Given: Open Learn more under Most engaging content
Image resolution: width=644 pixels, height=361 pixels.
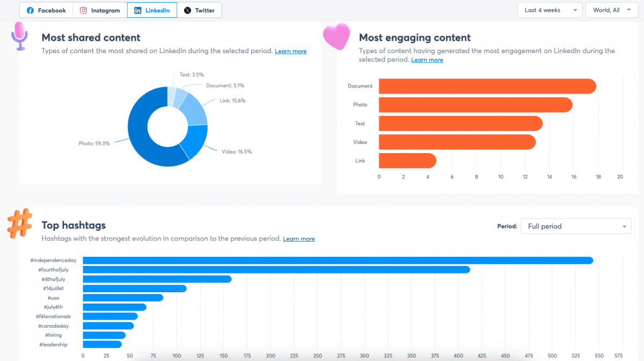Looking at the screenshot, I should (x=427, y=60).
